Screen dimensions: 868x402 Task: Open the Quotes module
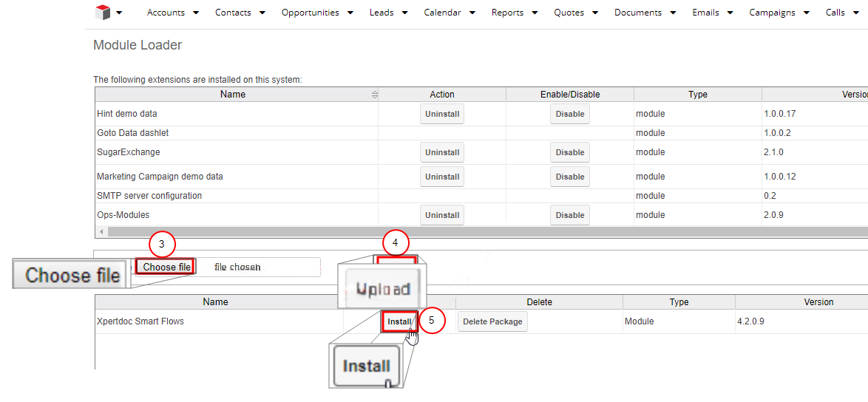pyautogui.click(x=569, y=12)
